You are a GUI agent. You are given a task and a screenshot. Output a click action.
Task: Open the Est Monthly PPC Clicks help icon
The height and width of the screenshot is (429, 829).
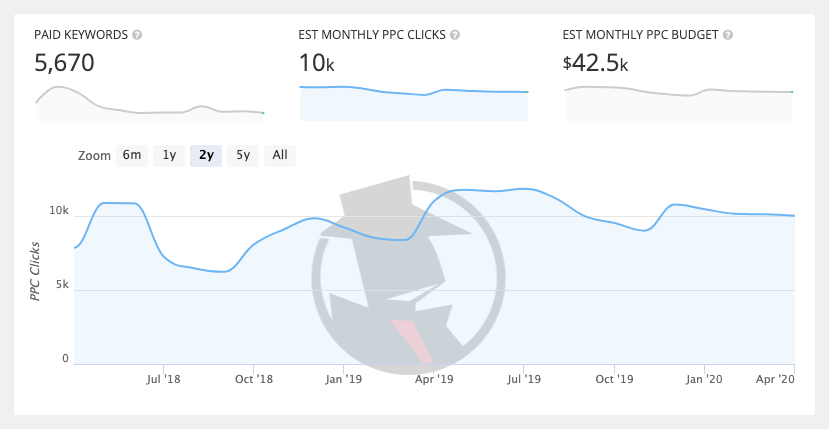point(455,35)
